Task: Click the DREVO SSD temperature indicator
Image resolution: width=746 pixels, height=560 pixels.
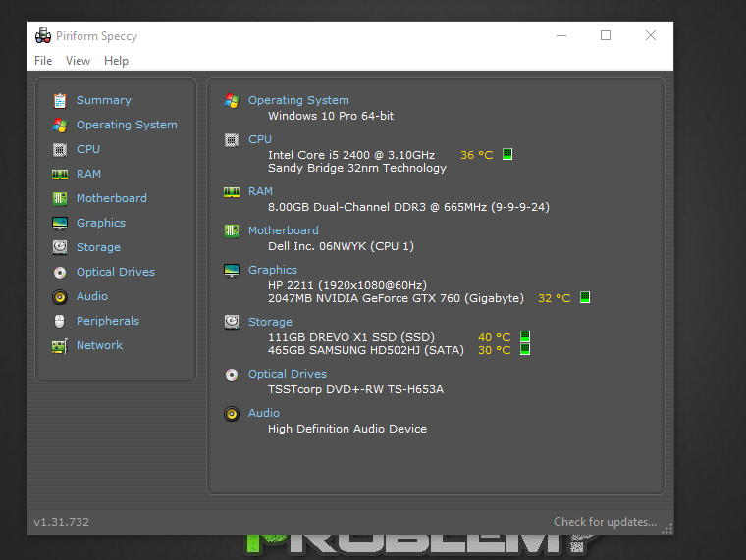Action: (x=525, y=336)
